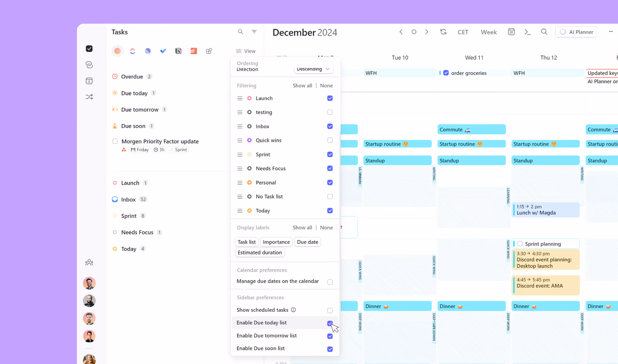Click the ClickUp integration icon

[x=132, y=51]
